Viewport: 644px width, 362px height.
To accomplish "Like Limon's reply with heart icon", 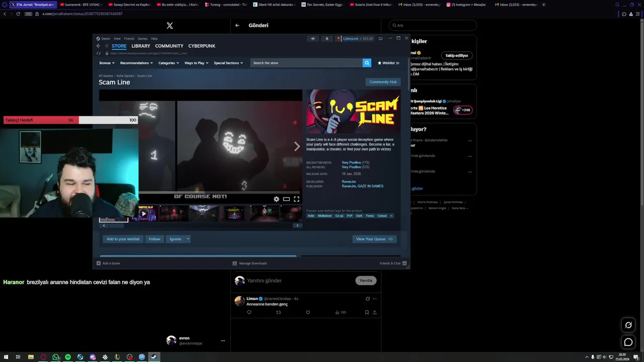I will (x=308, y=312).
